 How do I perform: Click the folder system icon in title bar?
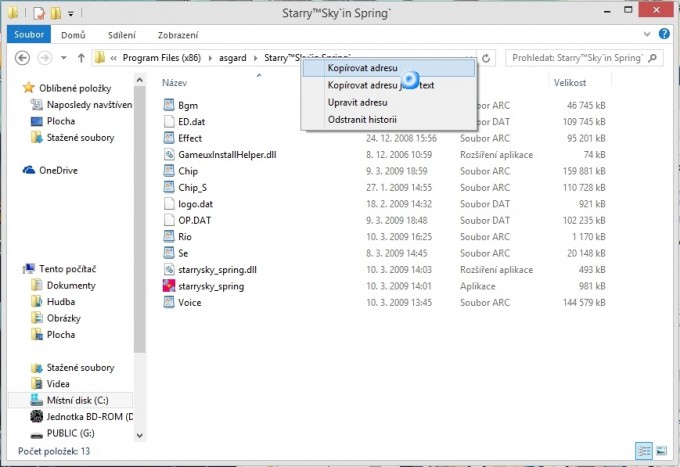pos(13,13)
